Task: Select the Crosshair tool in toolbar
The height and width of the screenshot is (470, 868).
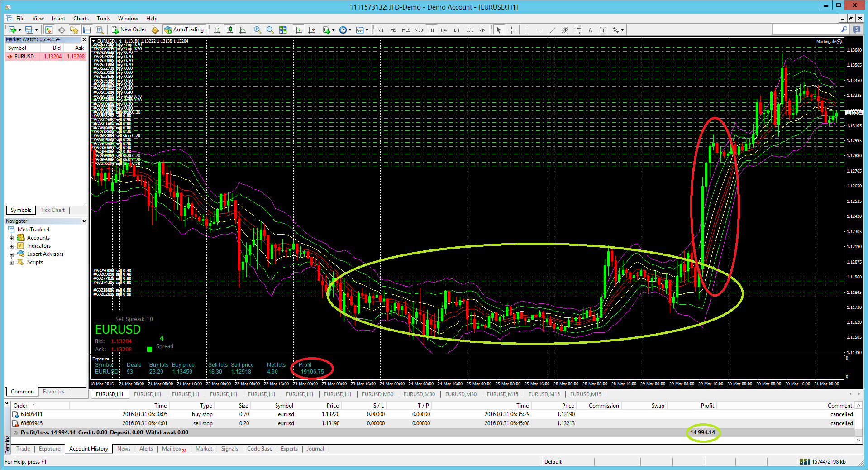Action: 511,30
